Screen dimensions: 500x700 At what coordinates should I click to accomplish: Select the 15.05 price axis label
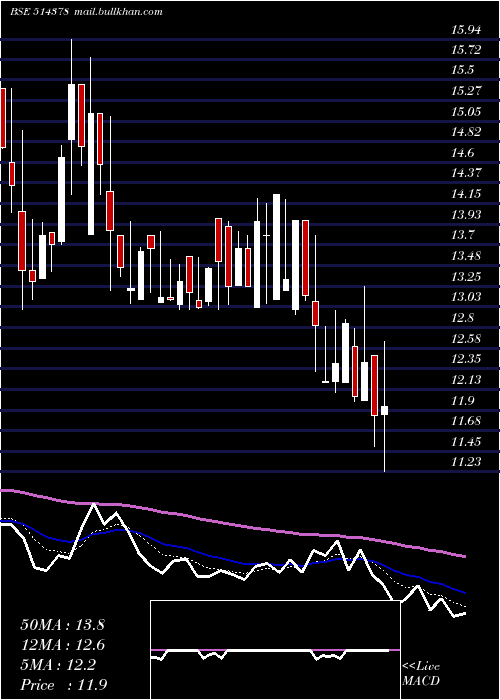[466, 111]
